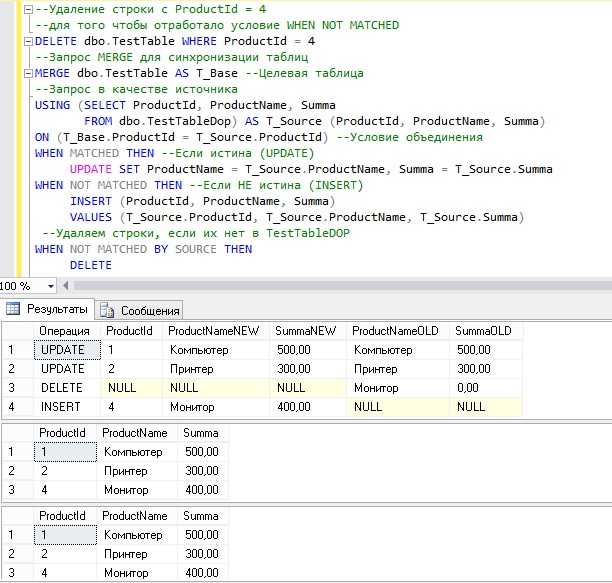
Task: Click 400,00 in second result grid
Action: tap(203, 490)
